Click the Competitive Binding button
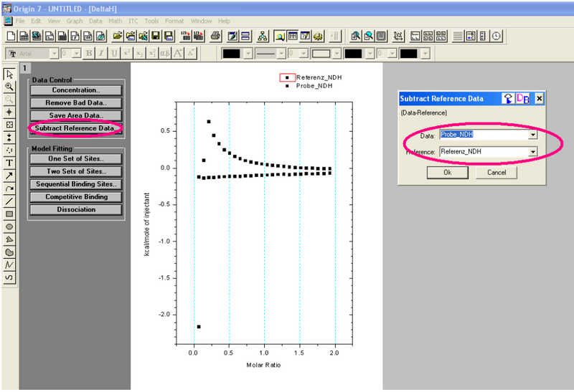The image size is (574, 392). point(76,197)
